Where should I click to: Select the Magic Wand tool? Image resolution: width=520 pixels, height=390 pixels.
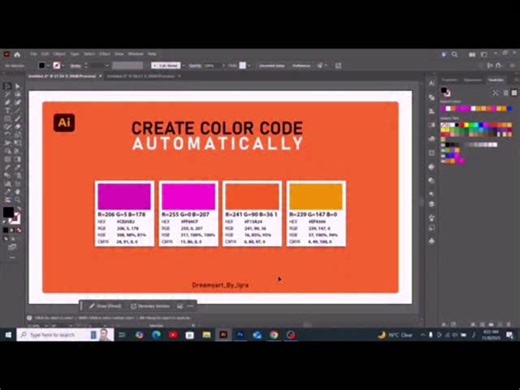point(7,94)
